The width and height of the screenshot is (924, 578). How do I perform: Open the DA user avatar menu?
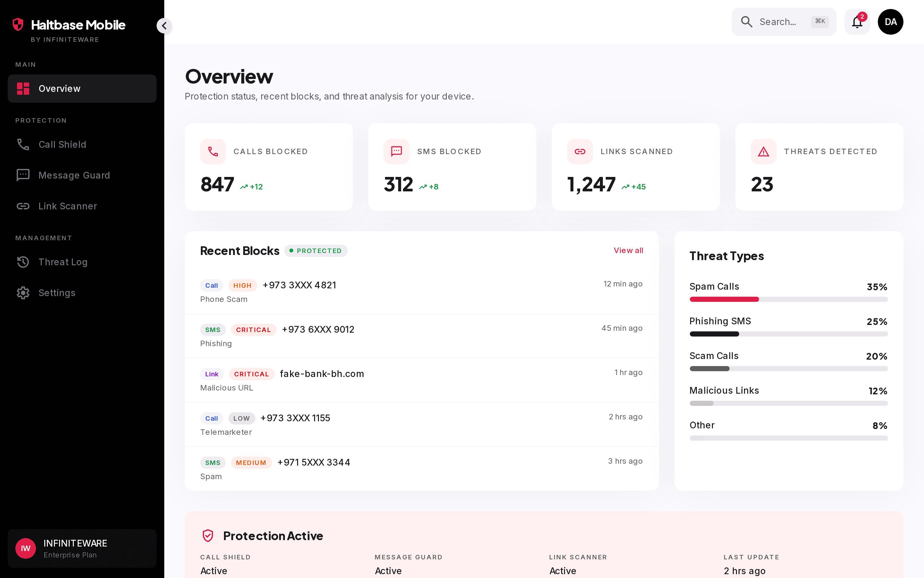tap(890, 22)
